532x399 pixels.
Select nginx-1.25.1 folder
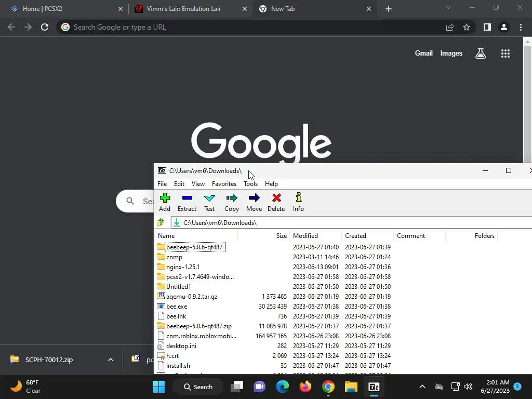tap(183, 267)
